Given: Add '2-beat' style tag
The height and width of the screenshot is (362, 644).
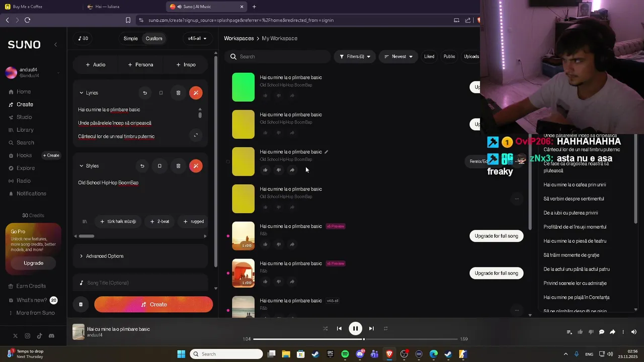Looking at the screenshot, I should 159,222.
